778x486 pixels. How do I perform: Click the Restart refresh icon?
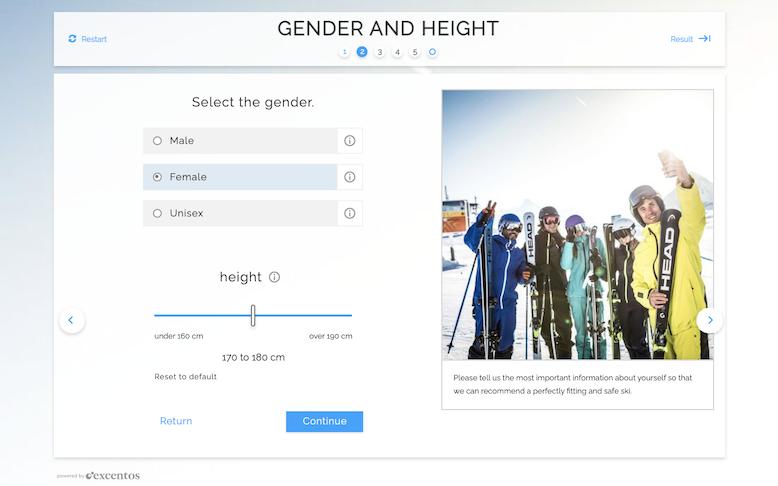tap(72, 39)
